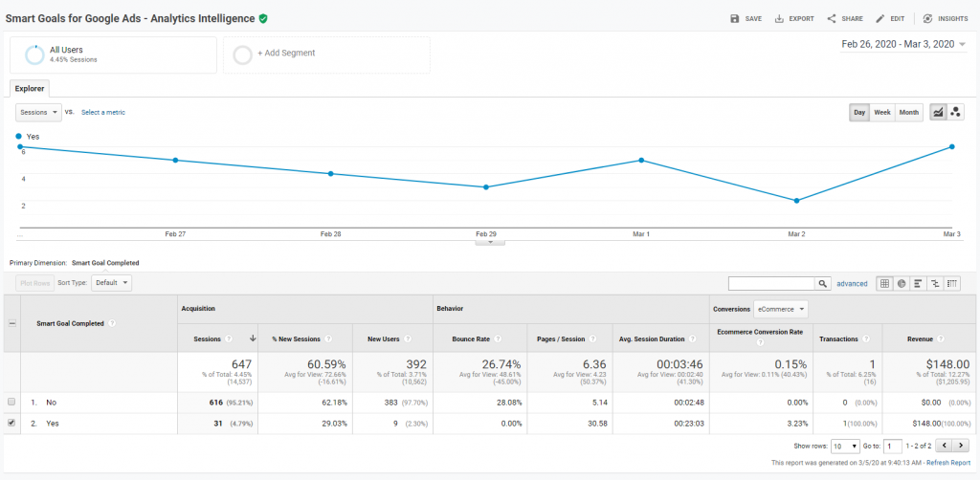Click the Edit pencil icon
Image resolution: width=980 pixels, height=480 pixels.
click(880, 19)
